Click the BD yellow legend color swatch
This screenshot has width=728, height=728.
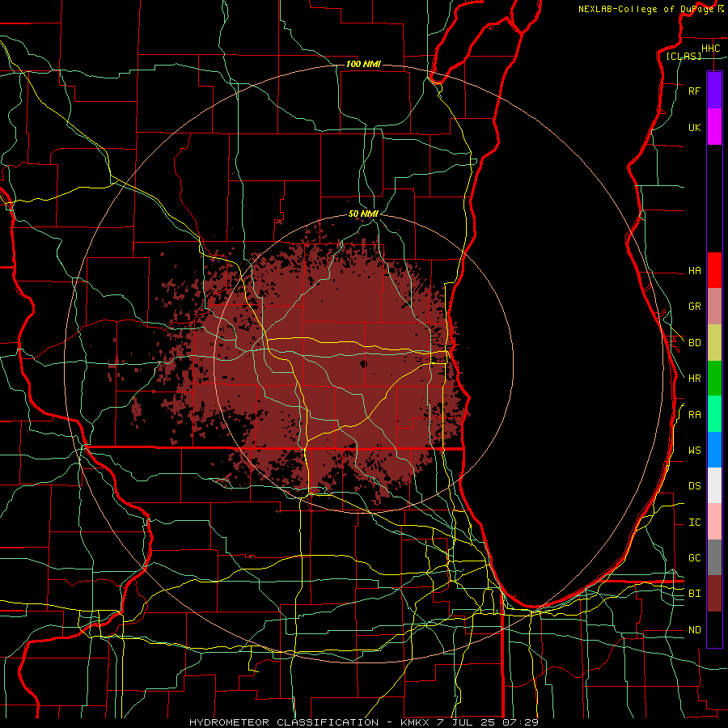pyautogui.click(x=714, y=343)
